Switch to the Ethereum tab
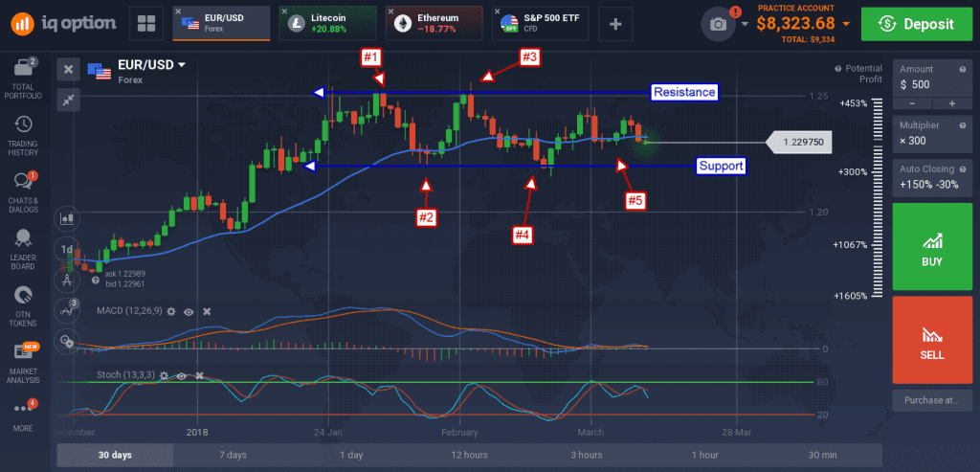The height and width of the screenshot is (472, 980). tap(434, 24)
